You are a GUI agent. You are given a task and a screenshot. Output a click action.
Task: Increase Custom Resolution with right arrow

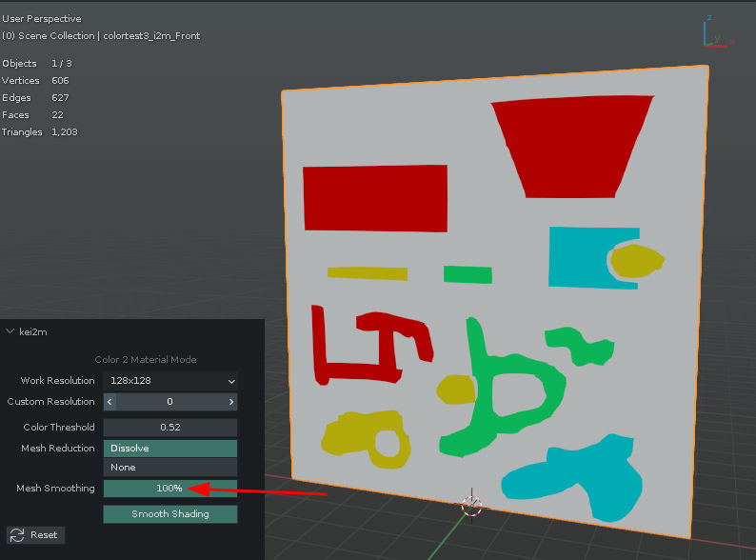pos(230,402)
